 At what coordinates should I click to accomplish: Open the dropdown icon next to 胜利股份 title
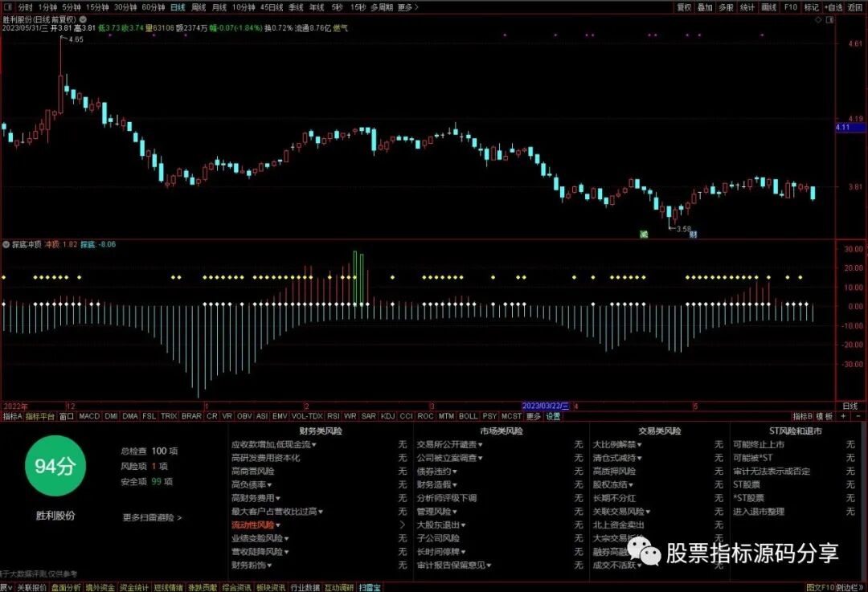coord(83,19)
